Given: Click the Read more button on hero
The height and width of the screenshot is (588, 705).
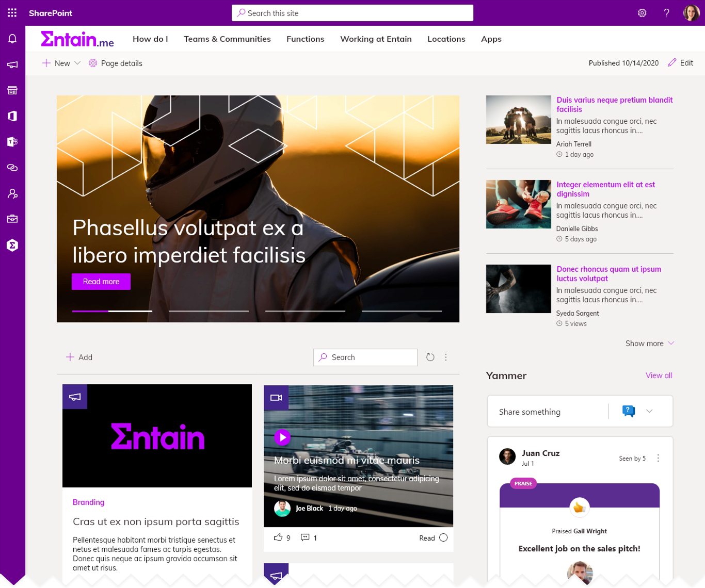Looking at the screenshot, I should coord(101,282).
